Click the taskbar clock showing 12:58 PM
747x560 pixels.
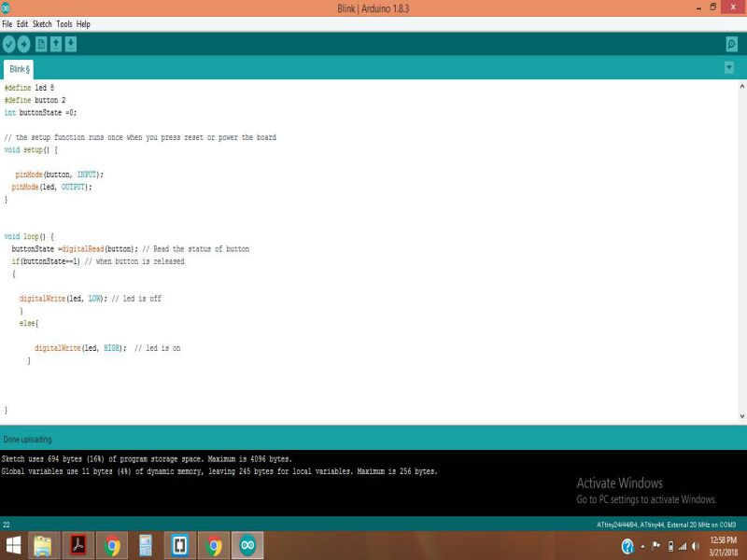pos(723,546)
